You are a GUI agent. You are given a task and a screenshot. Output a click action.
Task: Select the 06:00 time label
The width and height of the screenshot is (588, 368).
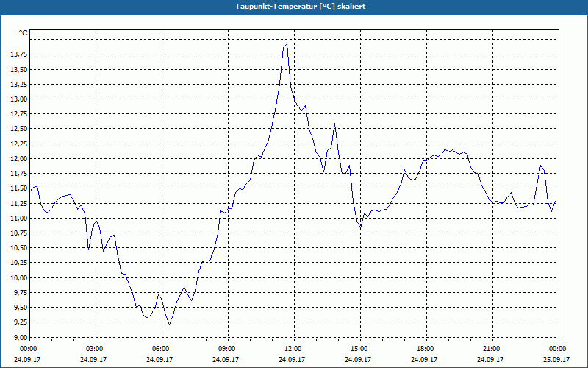point(161,349)
